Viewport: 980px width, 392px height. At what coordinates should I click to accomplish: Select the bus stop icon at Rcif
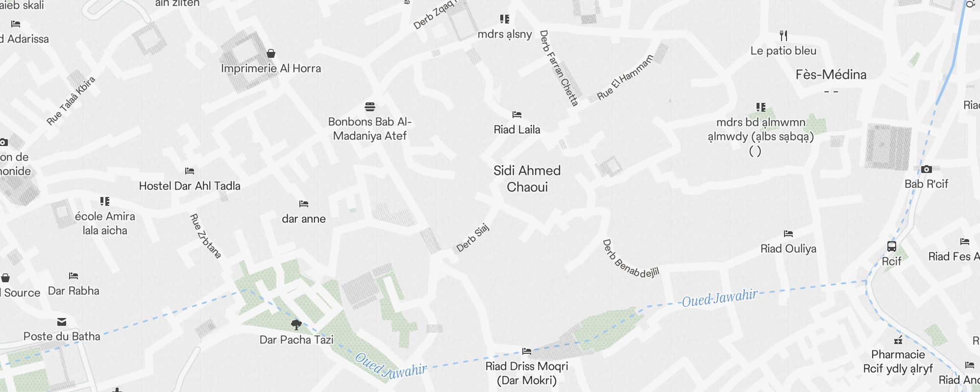pos(892,246)
